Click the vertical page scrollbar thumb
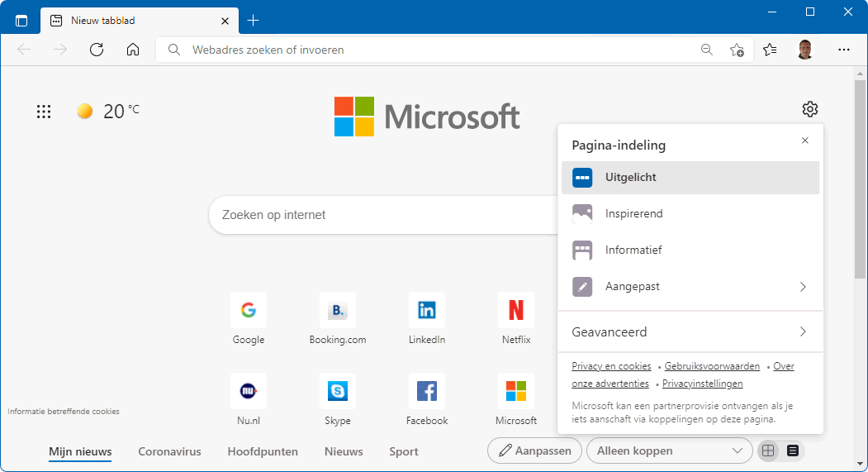This screenshot has width=868, height=472. (x=860, y=179)
